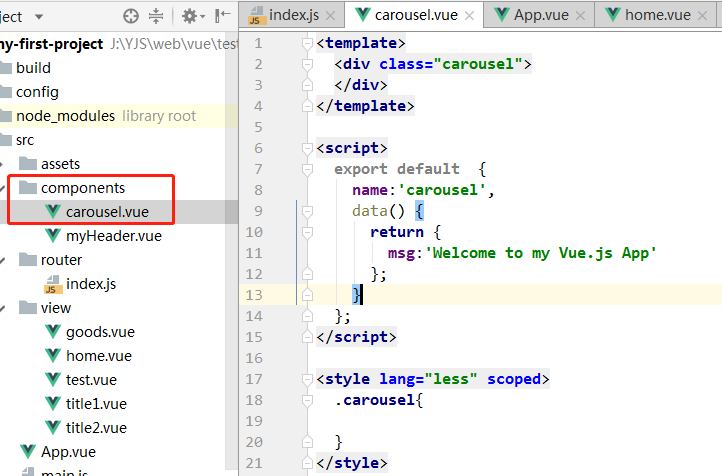Collapse the export default fold on line 7
The image size is (722, 476).
point(307,169)
